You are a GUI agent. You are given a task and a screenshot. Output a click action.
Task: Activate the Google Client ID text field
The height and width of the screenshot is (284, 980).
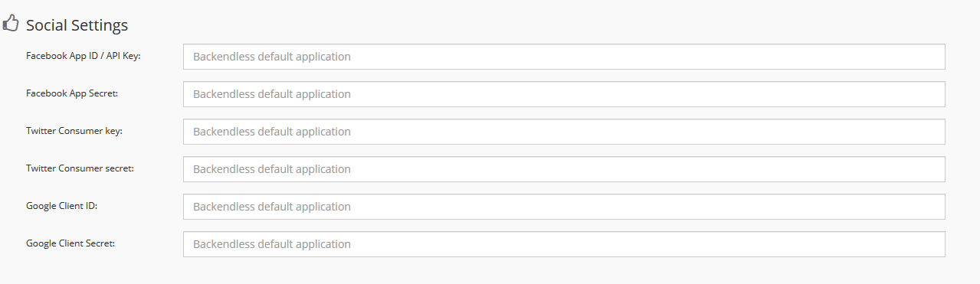click(564, 207)
